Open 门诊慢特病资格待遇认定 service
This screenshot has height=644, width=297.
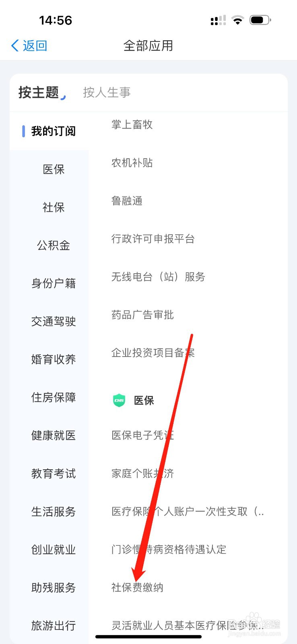[169, 549]
